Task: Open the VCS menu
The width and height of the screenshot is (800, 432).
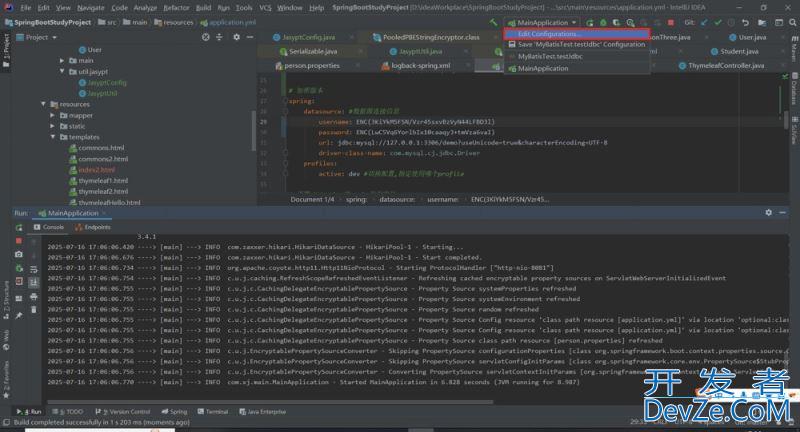Action: pos(265,8)
